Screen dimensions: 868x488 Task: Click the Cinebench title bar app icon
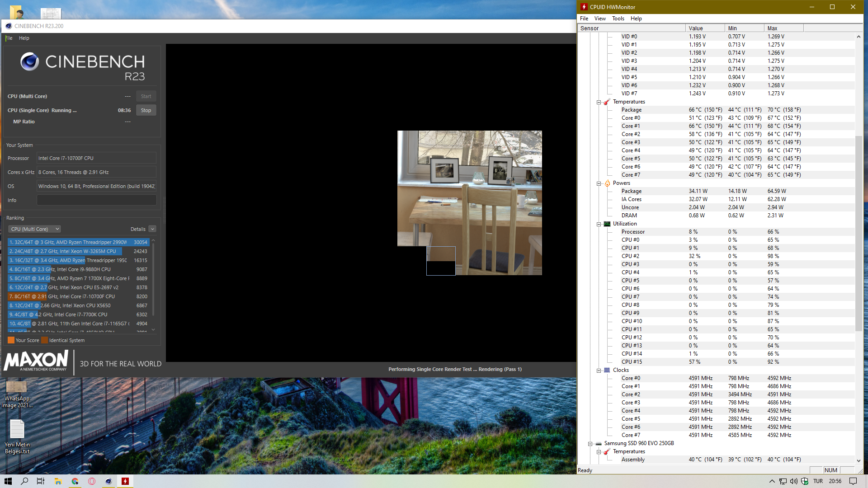[9, 26]
